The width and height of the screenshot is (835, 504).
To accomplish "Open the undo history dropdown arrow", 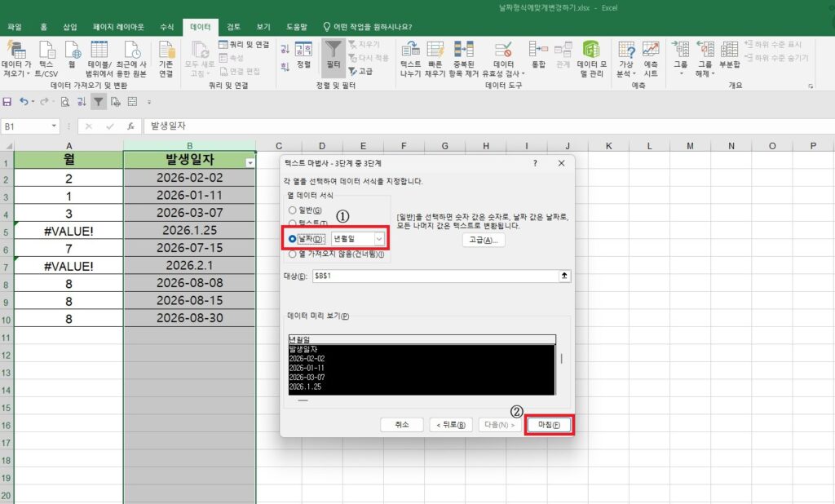I will tap(33, 101).
